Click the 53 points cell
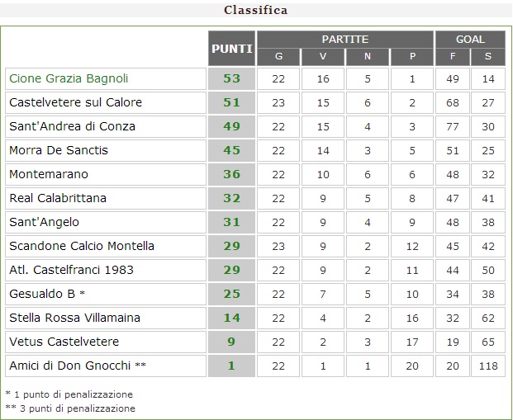The width and height of the screenshot is (513, 420). 231,79
